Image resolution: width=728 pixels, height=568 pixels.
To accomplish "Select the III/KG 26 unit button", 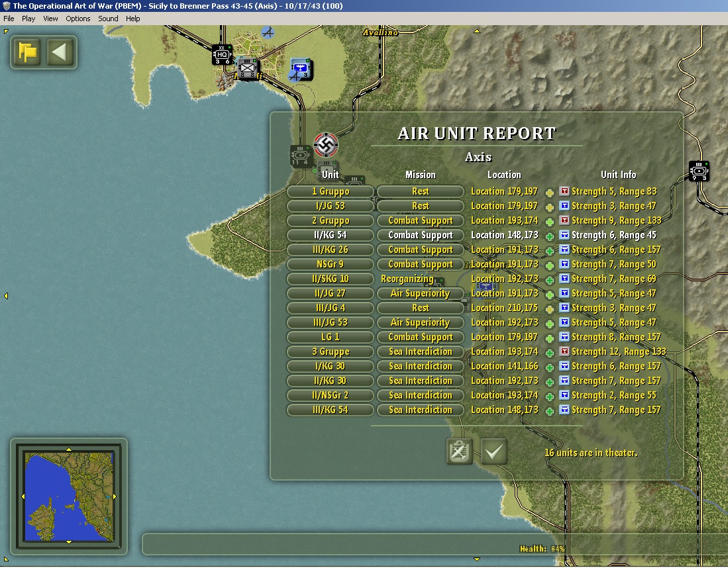I will (x=330, y=250).
